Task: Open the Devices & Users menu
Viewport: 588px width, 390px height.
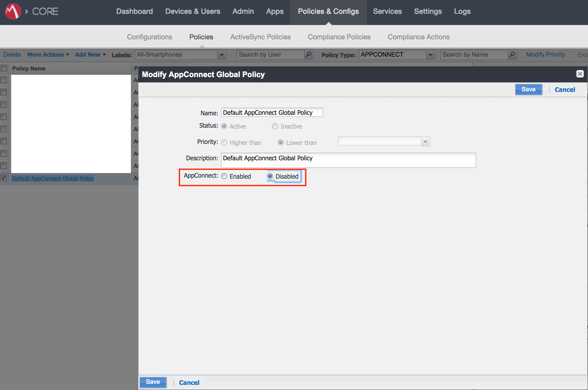Action: (x=193, y=11)
